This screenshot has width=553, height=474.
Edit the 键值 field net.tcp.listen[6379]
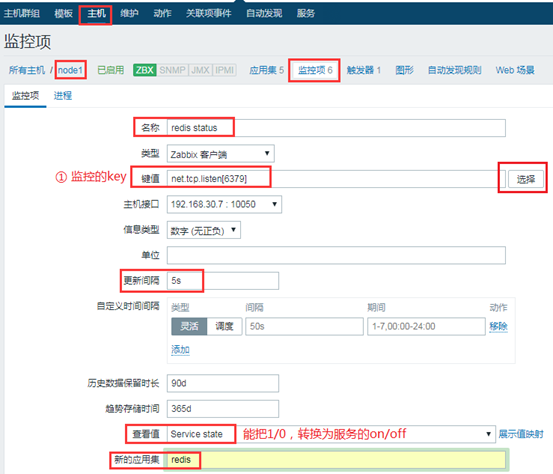336,179
